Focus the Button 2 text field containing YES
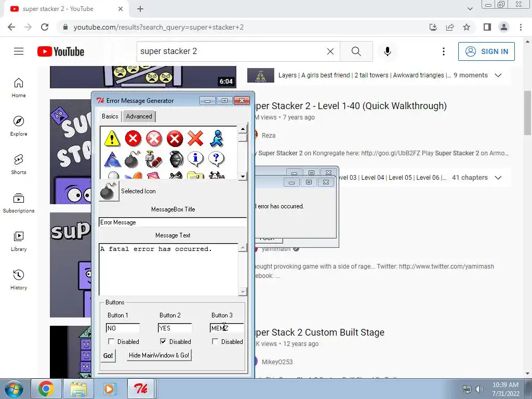 [x=175, y=328]
